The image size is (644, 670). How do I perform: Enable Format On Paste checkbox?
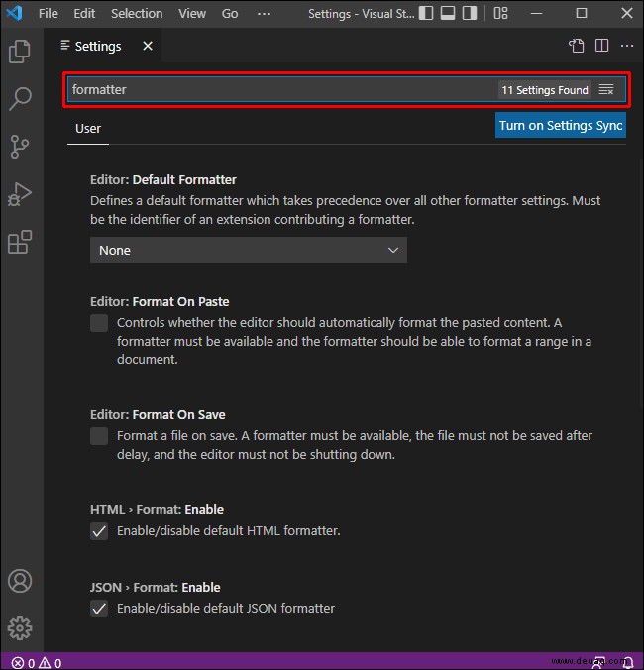pyautogui.click(x=99, y=323)
